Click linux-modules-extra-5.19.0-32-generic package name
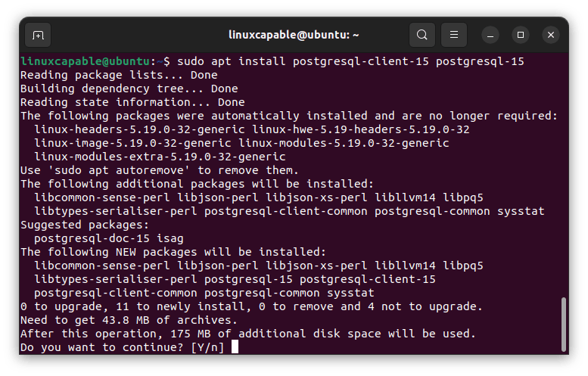This screenshot has width=588, height=376. (160, 157)
